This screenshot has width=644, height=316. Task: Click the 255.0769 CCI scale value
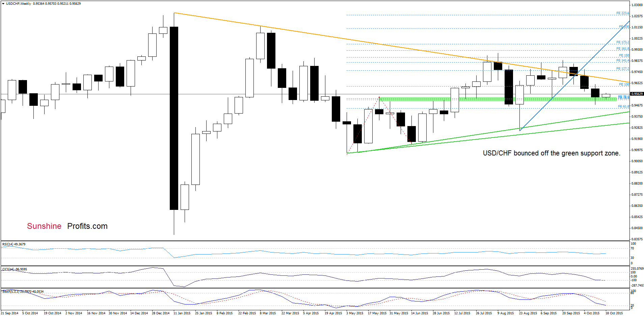click(637, 269)
